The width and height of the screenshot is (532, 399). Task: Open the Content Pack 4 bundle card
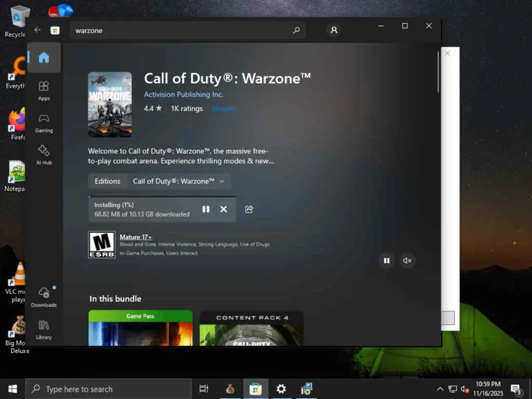coord(251,328)
